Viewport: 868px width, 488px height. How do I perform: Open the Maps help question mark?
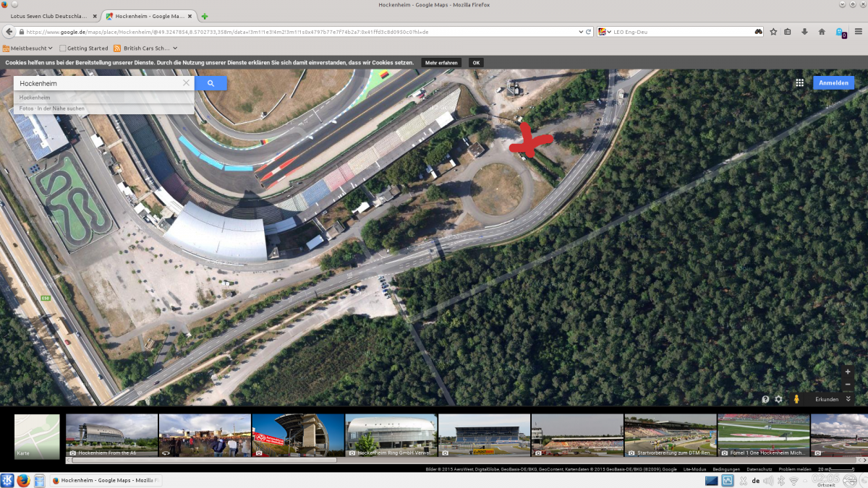tap(765, 399)
